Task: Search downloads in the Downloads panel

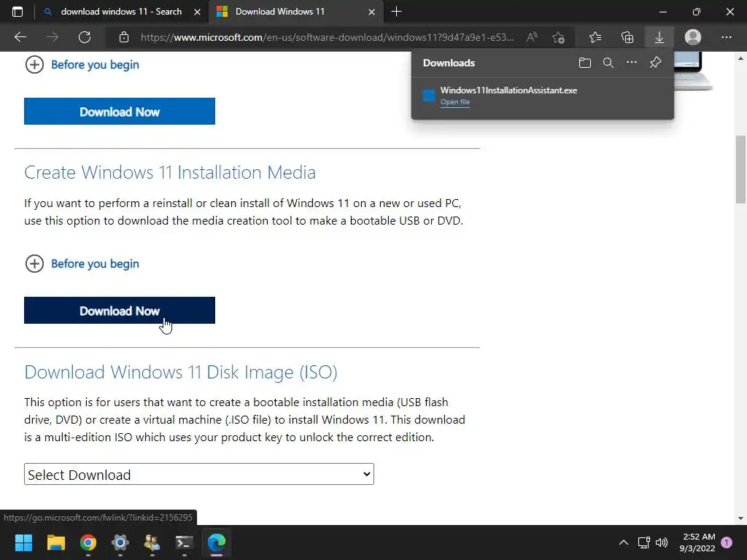Action: click(x=608, y=63)
